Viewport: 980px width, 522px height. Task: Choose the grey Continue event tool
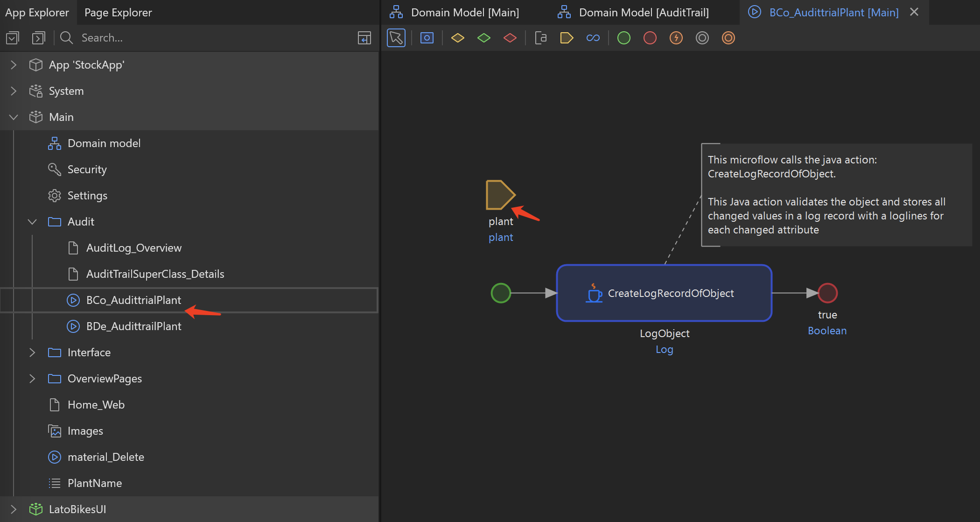[702, 38]
